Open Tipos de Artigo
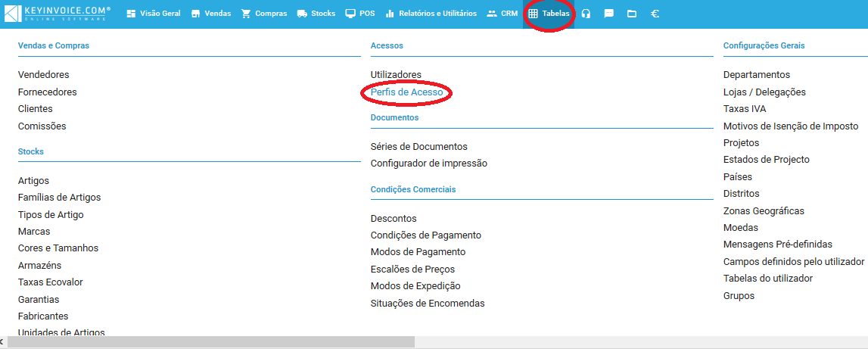Viewport: 868px width, 349px height. pos(51,215)
